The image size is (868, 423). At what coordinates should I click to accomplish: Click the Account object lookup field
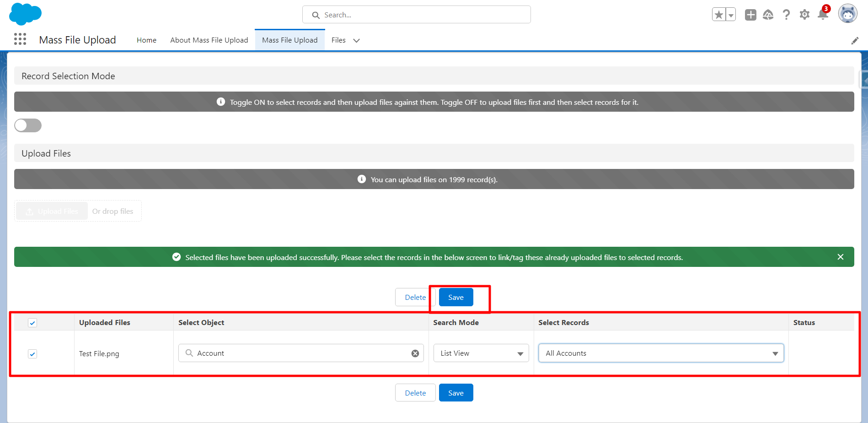click(301, 353)
